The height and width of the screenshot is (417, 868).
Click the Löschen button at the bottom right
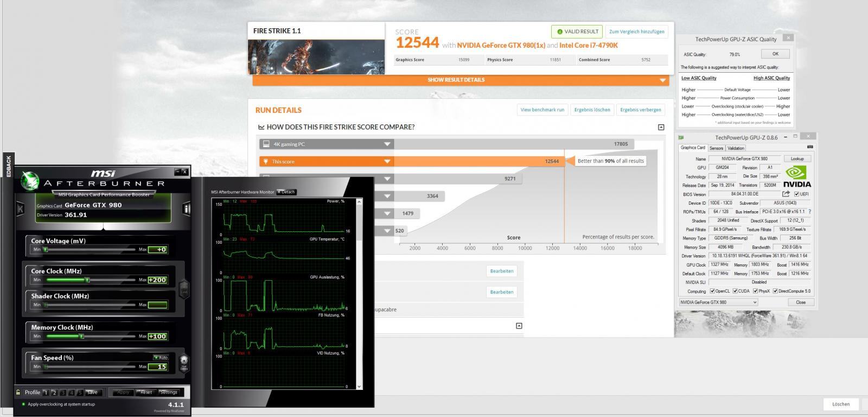(x=840, y=404)
